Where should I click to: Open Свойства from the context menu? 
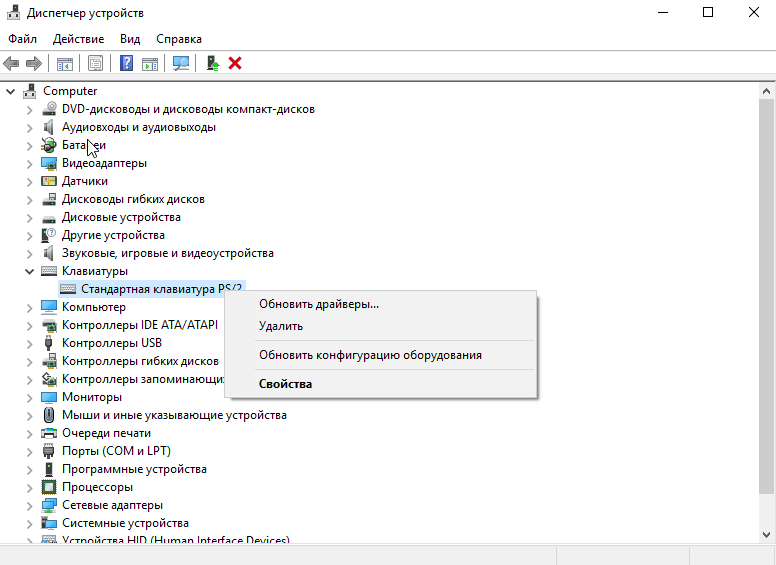coord(381,384)
